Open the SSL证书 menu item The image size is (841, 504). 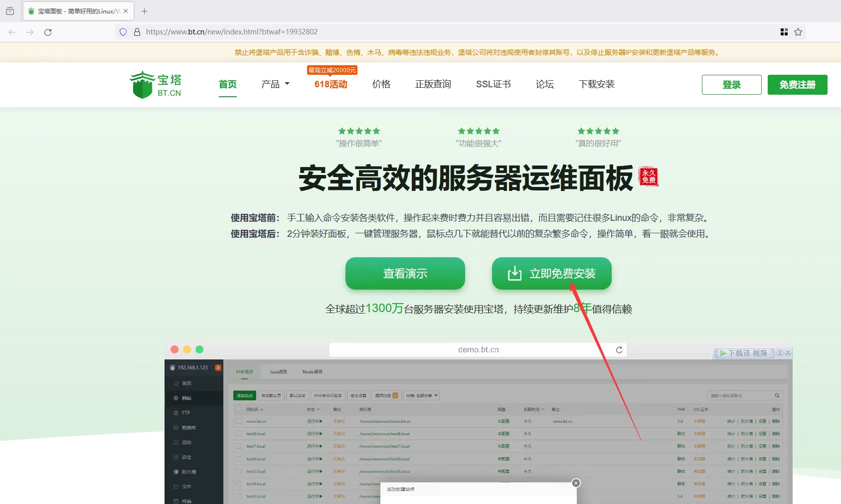coord(493,84)
